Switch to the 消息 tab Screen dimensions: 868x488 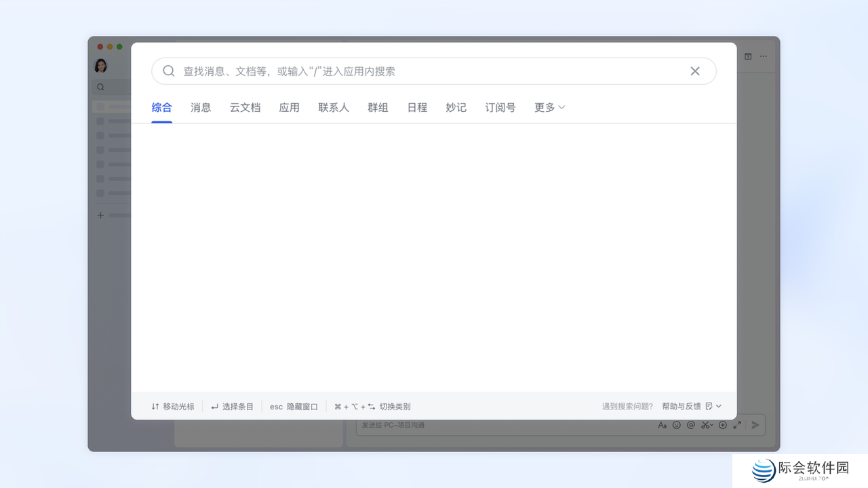pos(201,107)
